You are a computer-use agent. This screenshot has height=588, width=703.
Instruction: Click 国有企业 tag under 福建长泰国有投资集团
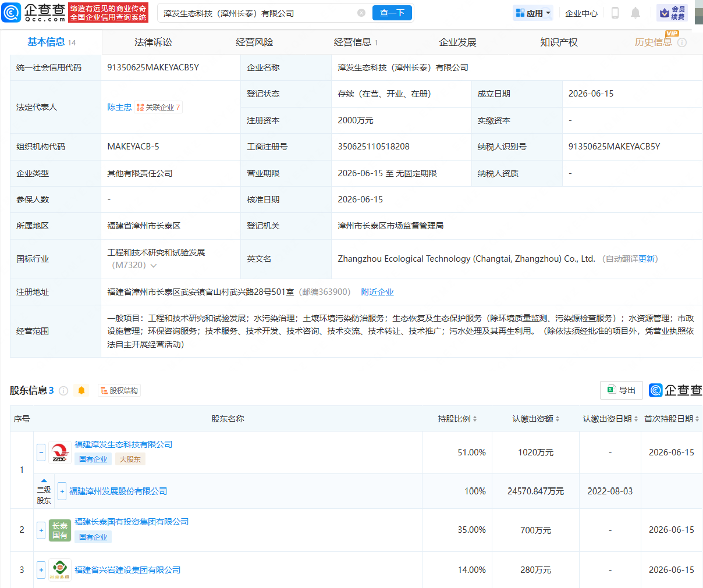tap(93, 537)
